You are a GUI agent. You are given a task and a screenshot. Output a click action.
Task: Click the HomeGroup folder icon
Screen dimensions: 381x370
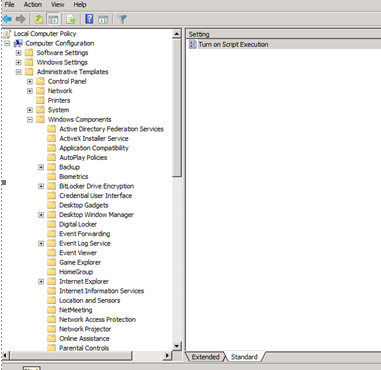click(x=51, y=272)
